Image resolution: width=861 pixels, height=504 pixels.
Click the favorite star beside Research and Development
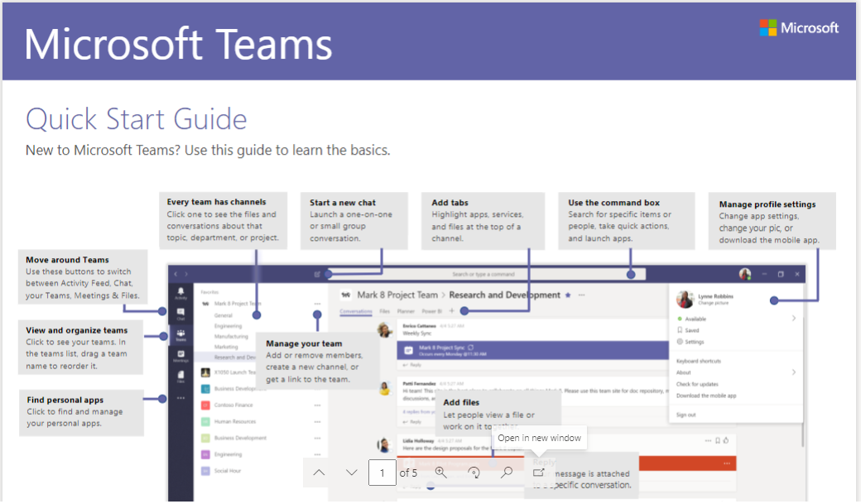click(568, 295)
